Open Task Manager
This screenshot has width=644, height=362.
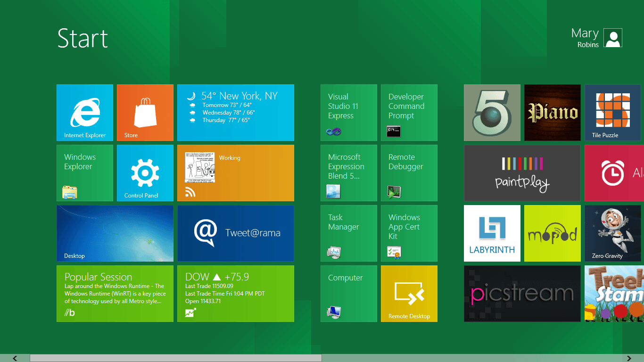pyautogui.click(x=348, y=233)
